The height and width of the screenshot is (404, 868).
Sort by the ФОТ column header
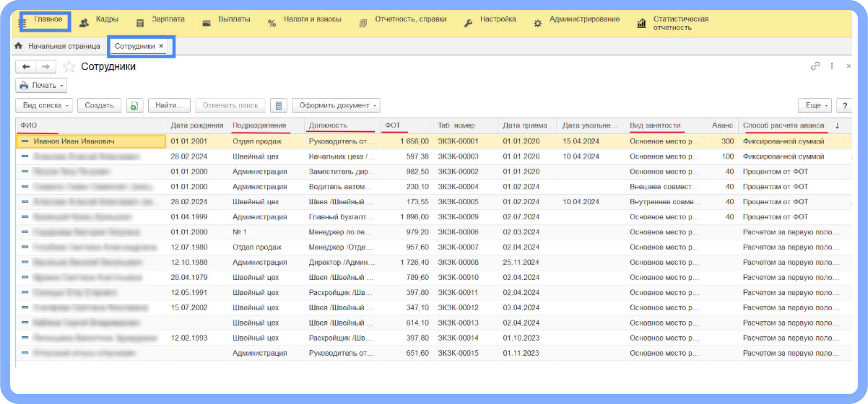[393, 125]
